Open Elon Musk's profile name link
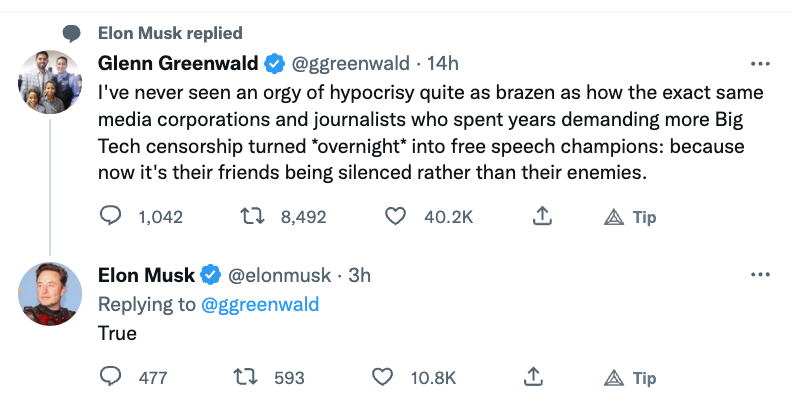This screenshot has width=792, height=401. click(146, 275)
